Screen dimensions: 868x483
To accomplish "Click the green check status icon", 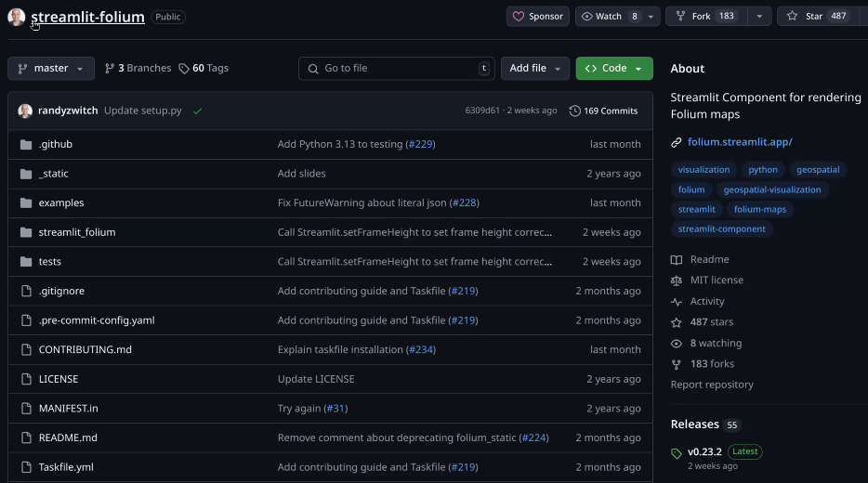I will point(197,111).
